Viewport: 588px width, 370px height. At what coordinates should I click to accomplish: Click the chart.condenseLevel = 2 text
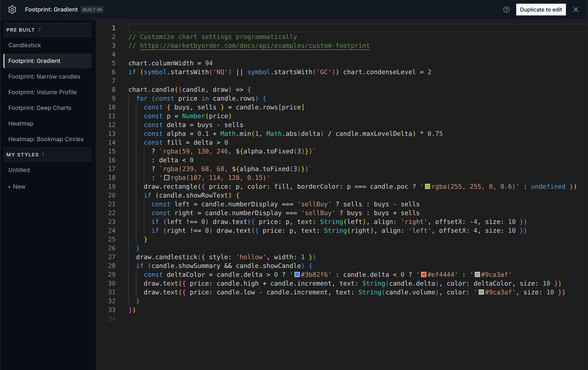[387, 72]
